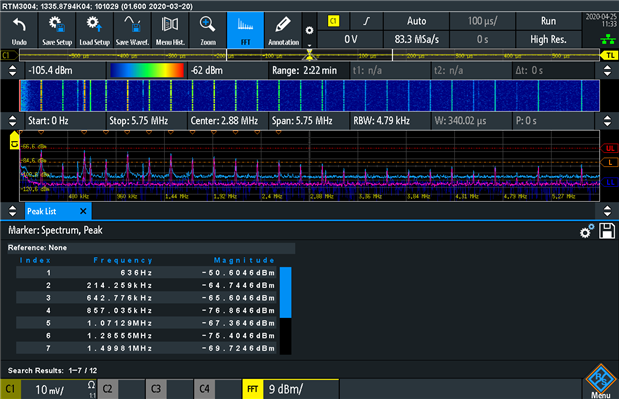Open peak list settings gears icon

coord(587,231)
